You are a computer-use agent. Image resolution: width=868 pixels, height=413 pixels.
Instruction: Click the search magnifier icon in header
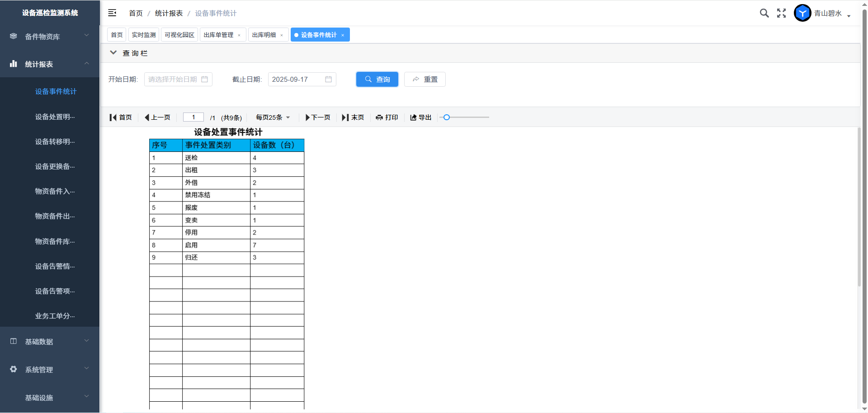point(764,13)
